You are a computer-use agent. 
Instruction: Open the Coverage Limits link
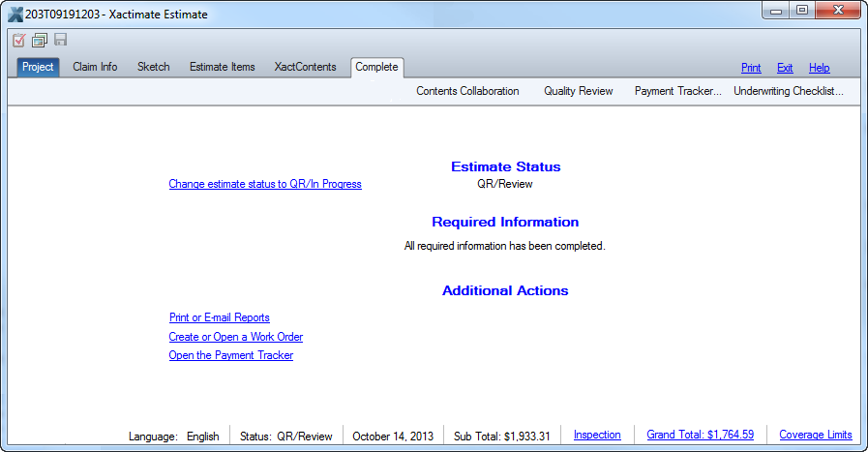pos(816,435)
